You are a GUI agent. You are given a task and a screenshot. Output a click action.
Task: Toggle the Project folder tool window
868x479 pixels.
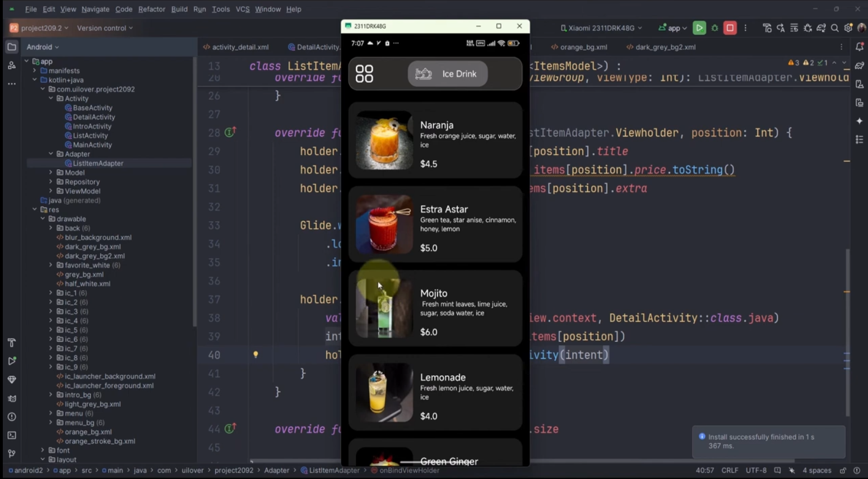point(12,47)
